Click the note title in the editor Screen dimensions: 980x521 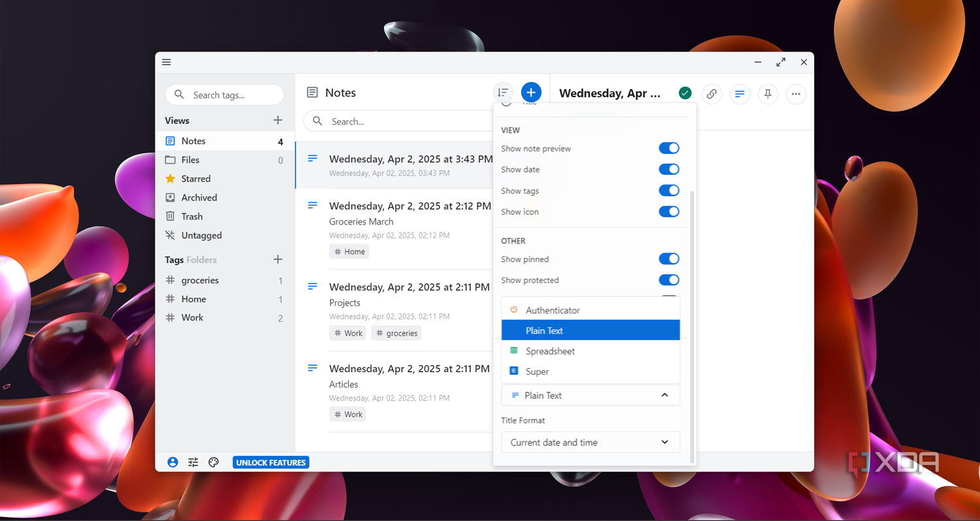pos(610,93)
